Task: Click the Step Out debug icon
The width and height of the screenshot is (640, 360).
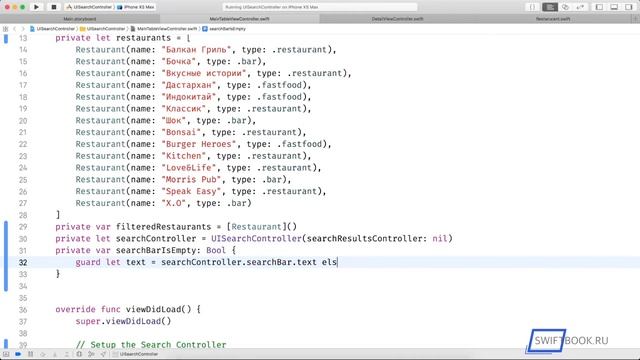Action: [67, 354]
